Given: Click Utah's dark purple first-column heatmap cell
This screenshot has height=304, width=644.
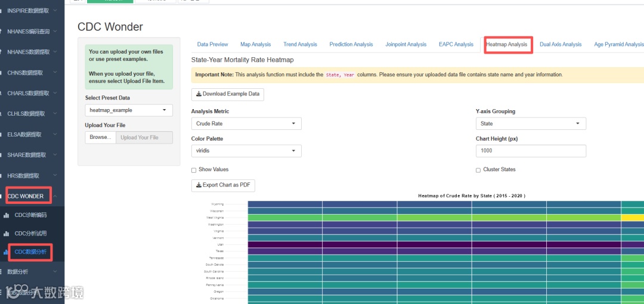Looking at the screenshot, I should pos(285,244).
